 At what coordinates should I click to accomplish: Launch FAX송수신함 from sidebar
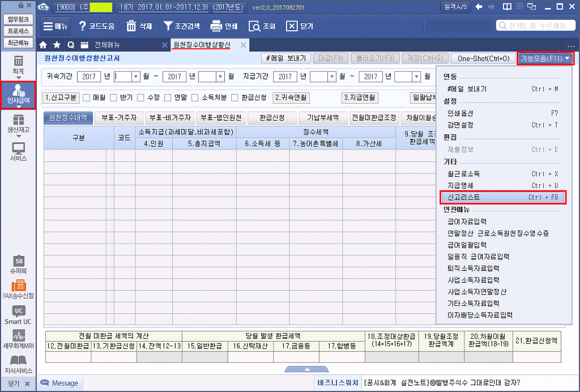(18, 288)
